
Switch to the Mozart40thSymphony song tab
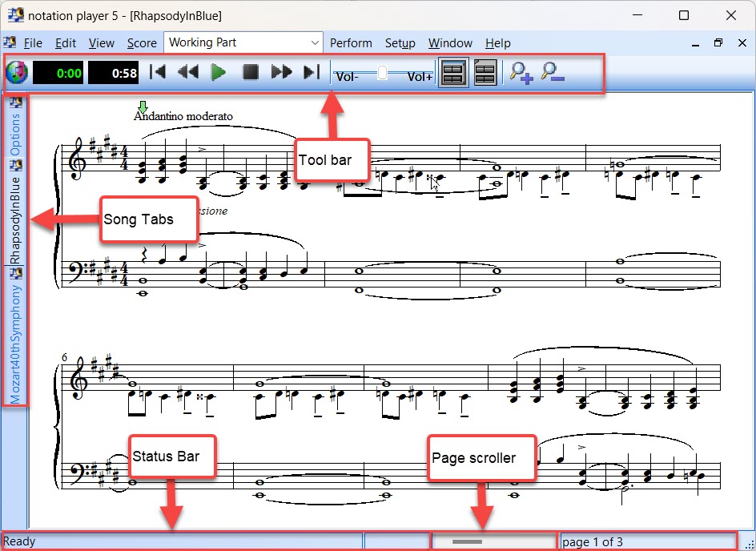coord(16,343)
